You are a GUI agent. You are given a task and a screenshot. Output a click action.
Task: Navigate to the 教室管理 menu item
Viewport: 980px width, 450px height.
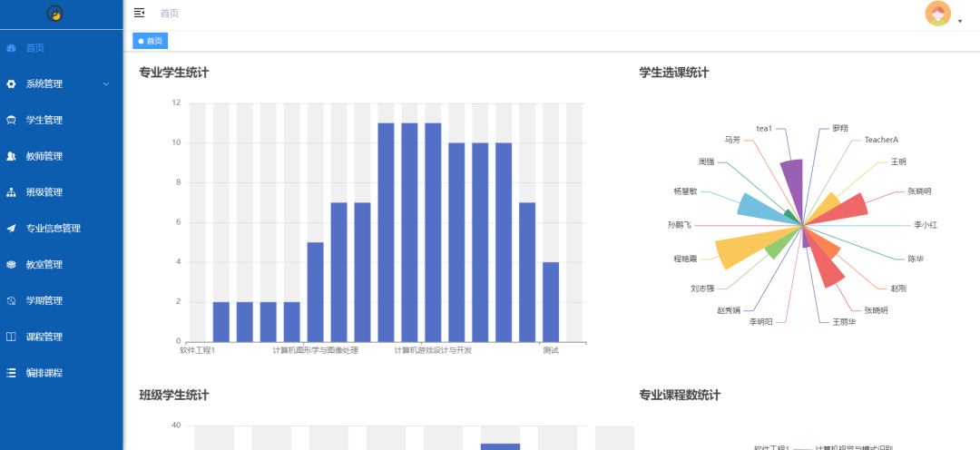[x=62, y=264]
